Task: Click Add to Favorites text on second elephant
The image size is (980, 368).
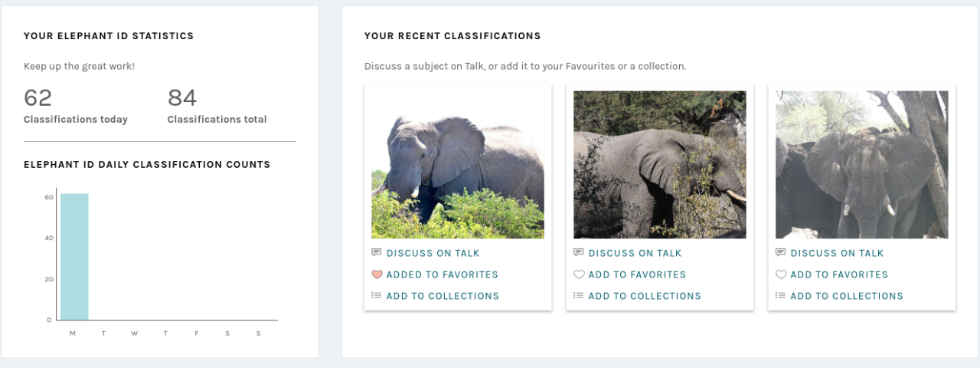Action: click(x=637, y=274)
